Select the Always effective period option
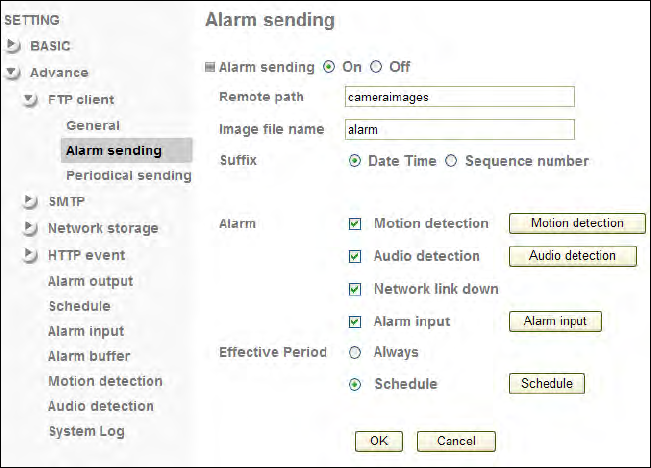Viewport: 651px width, 468px height. (355, 352)
